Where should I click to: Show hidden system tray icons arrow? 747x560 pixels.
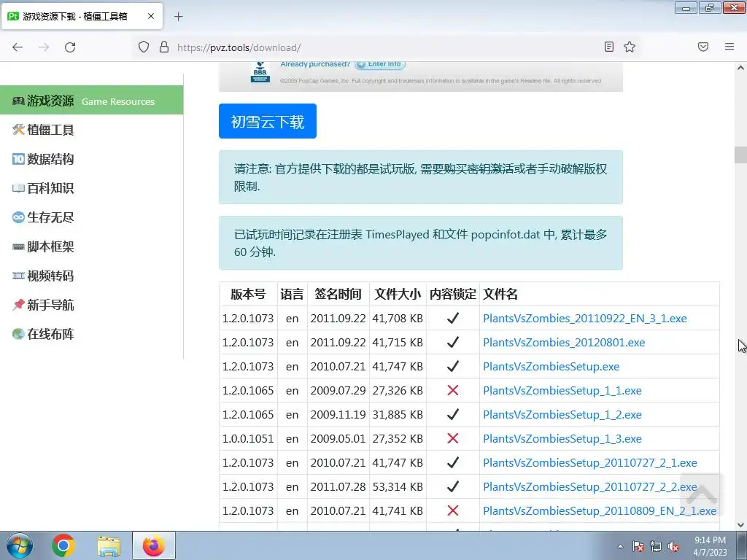tap(620, 546)
